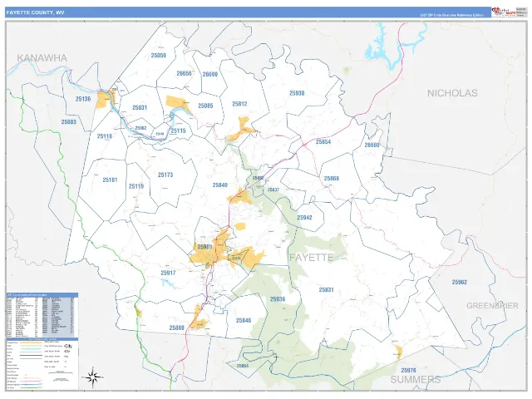Select ZIP code 26690
532x399 pixels.
coord(210,74)
